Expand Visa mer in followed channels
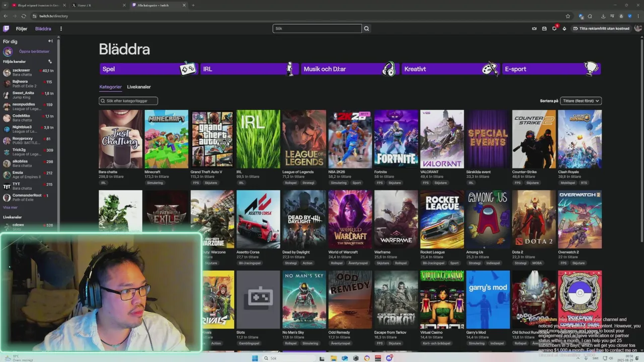 tap(10, 207)
